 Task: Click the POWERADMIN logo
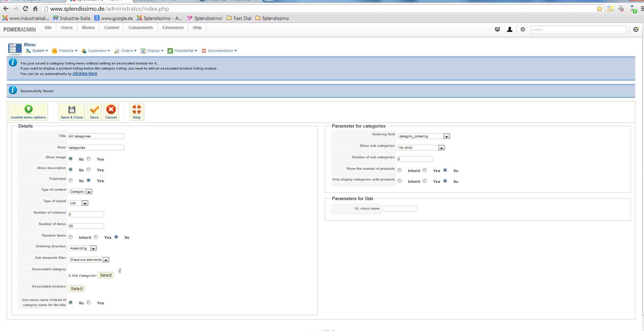(x=20, y=30)
